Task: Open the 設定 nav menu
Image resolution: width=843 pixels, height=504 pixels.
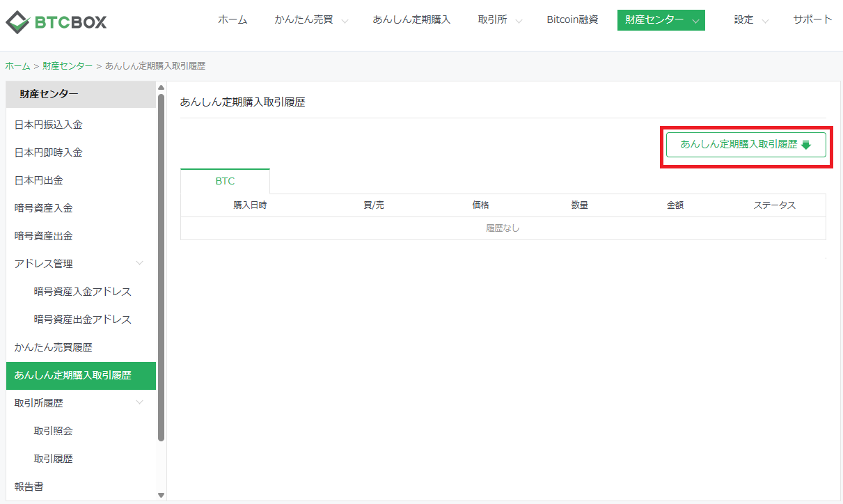Action: coord(743,19)
